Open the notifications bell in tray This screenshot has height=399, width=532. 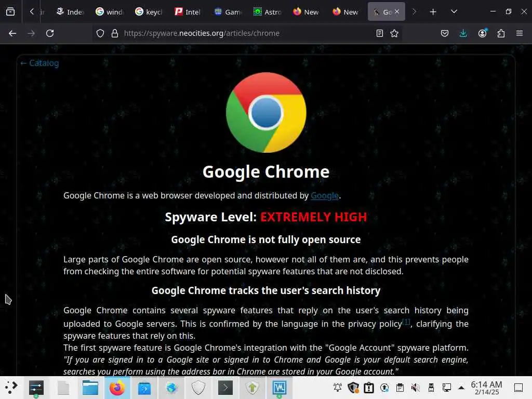click(338, 388)
